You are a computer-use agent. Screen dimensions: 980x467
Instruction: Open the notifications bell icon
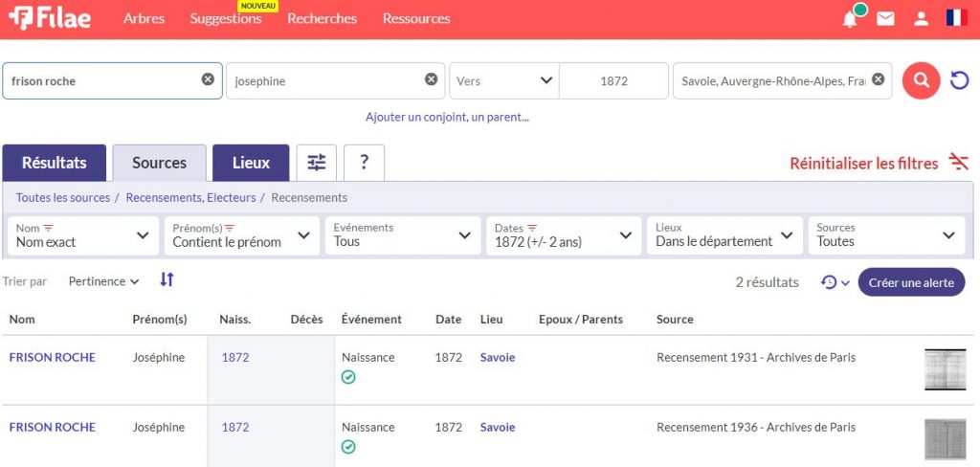tap(850, 19)
